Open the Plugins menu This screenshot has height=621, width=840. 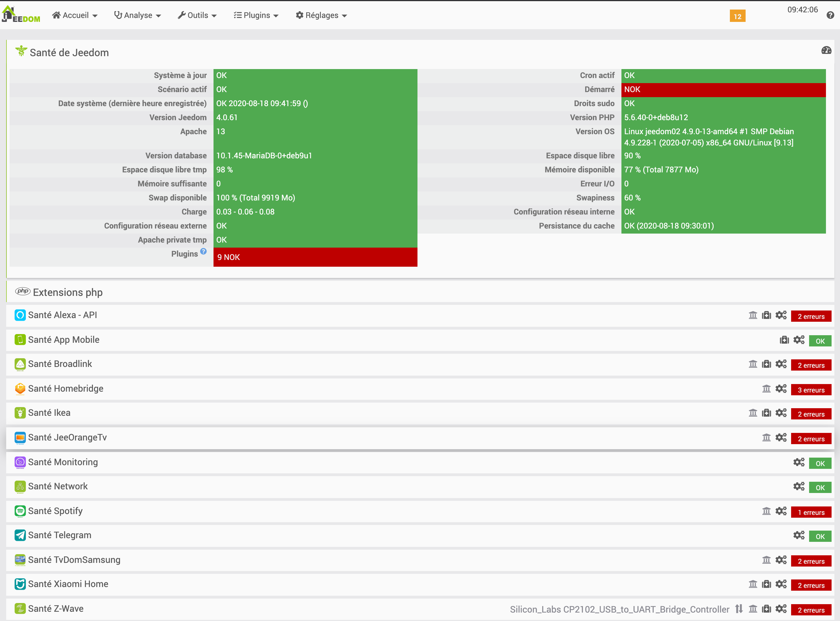[256, 15]
